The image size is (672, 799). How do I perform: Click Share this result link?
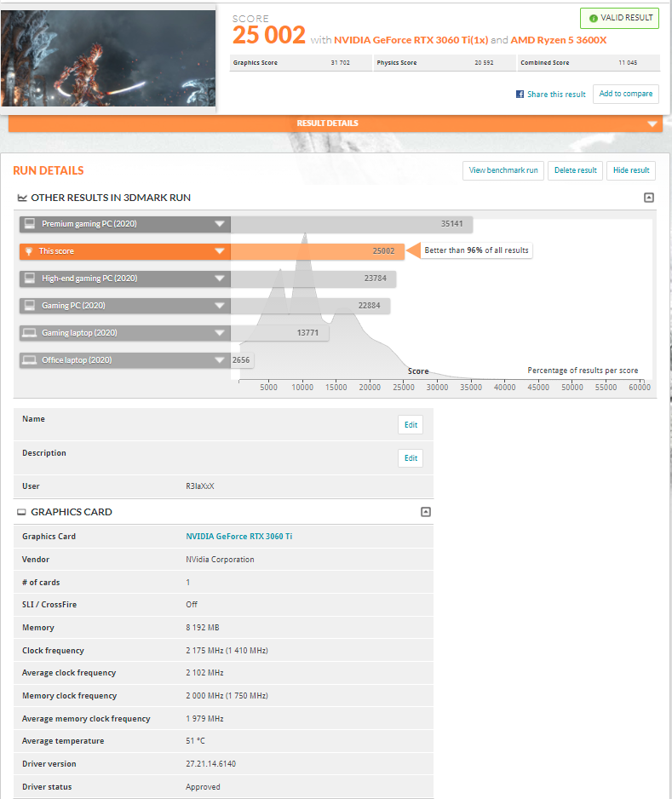click(x=556, y=95)
